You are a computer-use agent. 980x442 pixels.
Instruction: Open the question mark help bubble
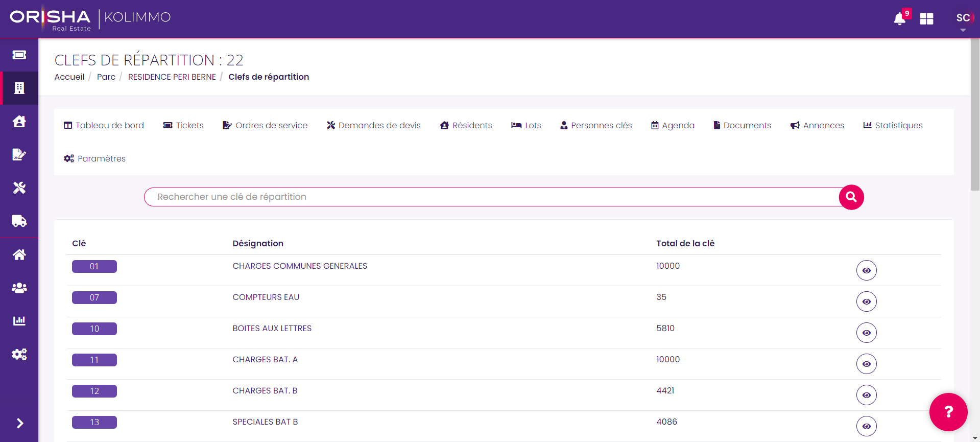tap(948, 412)
